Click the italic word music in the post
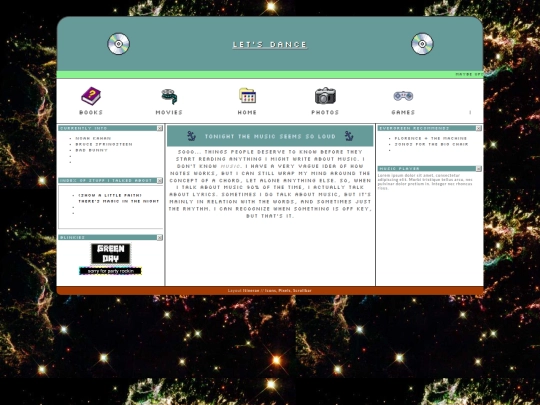Viewport: 540px width, 405px height. (x=230, y=166)
